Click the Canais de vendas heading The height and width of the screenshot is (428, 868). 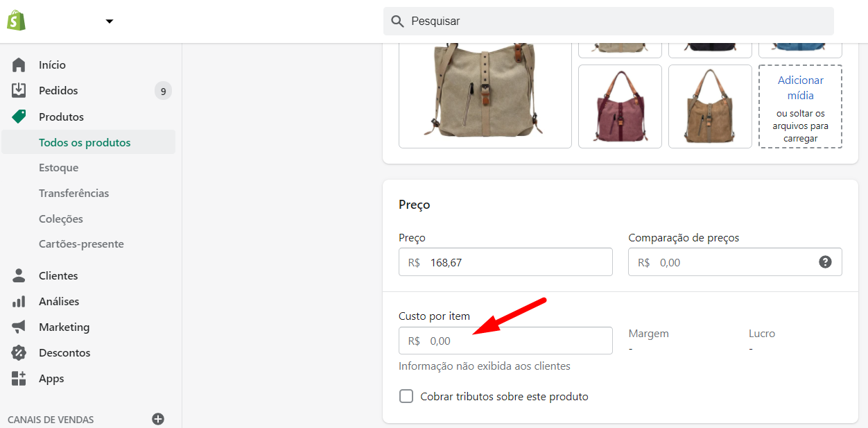[51, 420]
